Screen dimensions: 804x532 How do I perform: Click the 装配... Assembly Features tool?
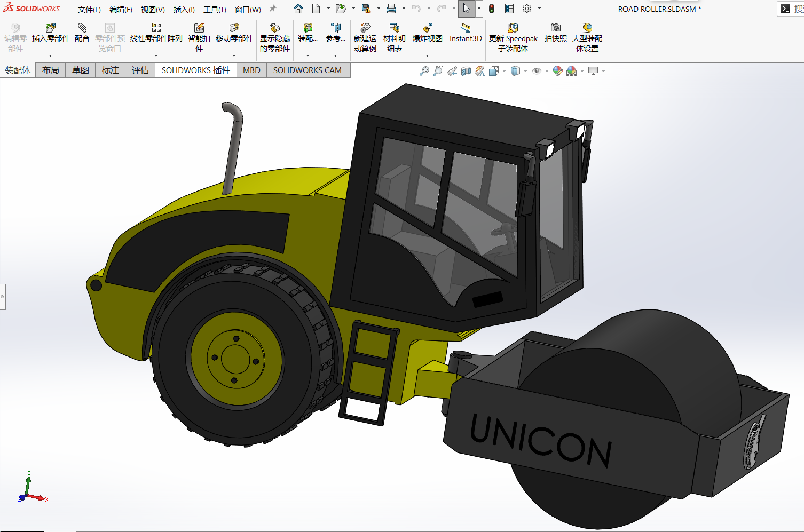point(308,33)
